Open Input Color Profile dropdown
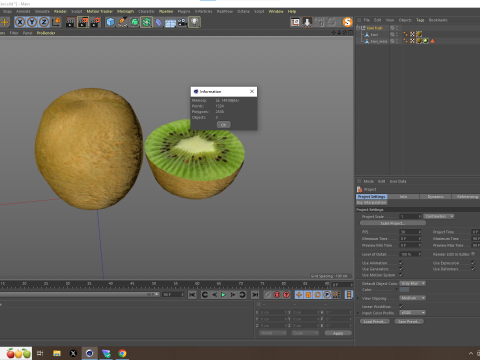The image size is (480, 360). (x=413, y=313)
